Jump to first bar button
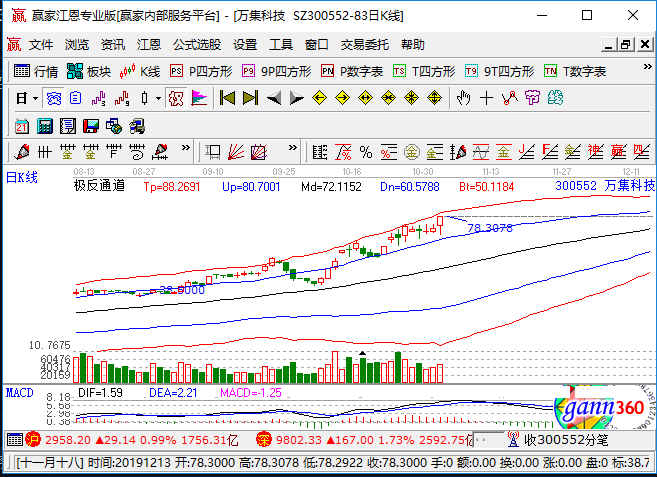Viewport: 657px width, 477px height. (228, 99)
